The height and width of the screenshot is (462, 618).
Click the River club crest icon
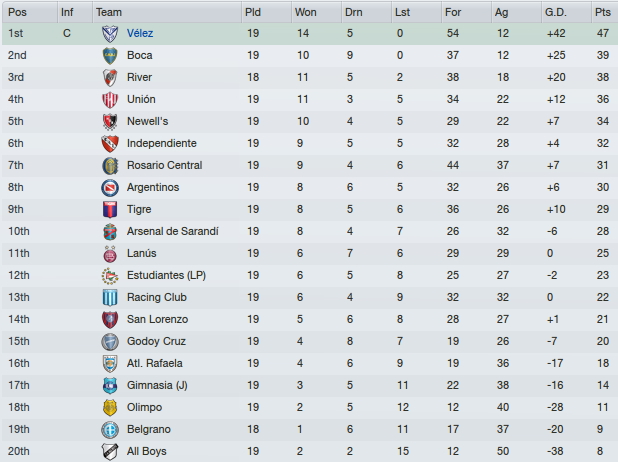click(110, 78)
